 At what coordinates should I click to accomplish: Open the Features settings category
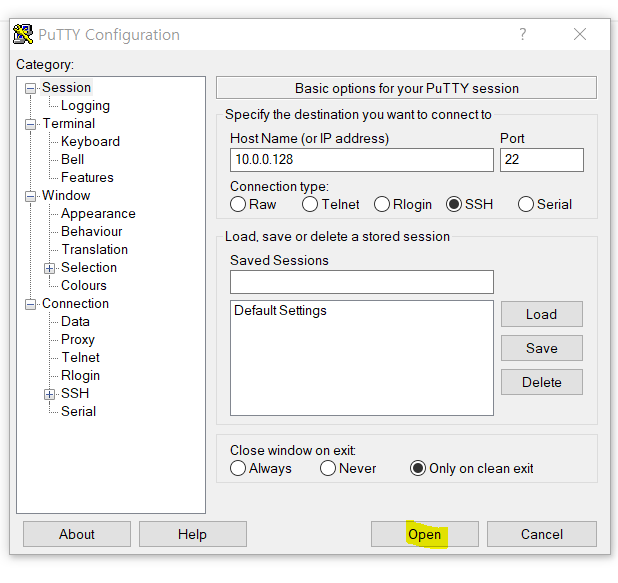pyautogui.click(x=87, y=177)
